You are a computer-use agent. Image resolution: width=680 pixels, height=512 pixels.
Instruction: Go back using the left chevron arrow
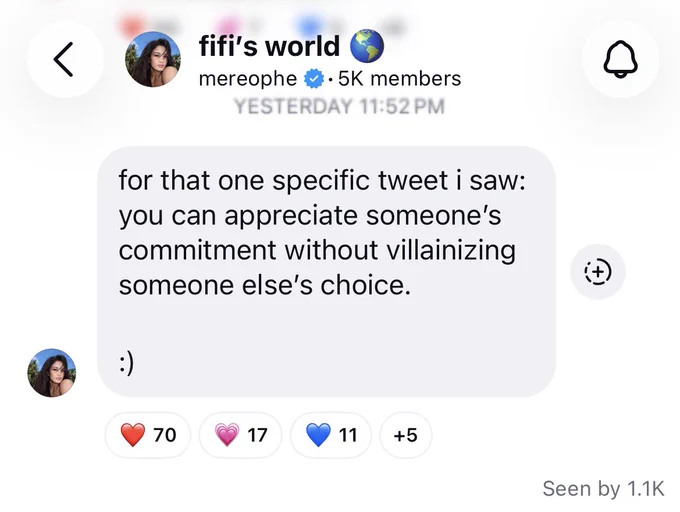coord(64,59)
